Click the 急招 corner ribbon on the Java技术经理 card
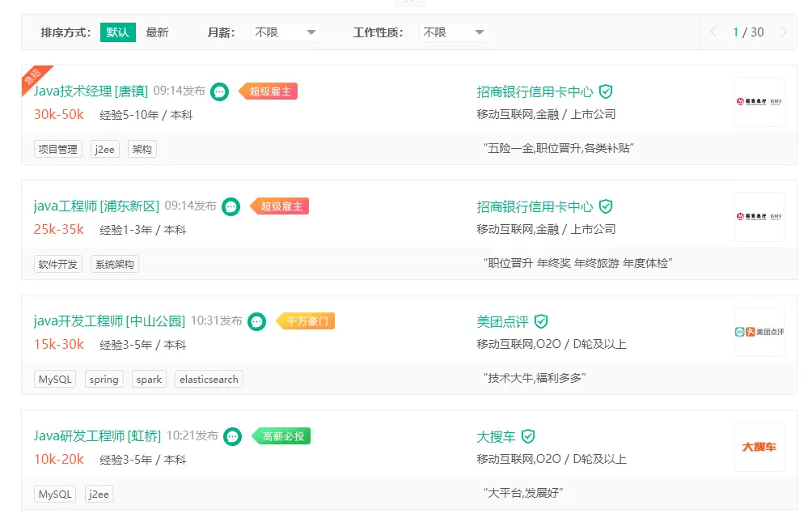The width and height of the screenshot is (812, 518). (x=32, y=77)
